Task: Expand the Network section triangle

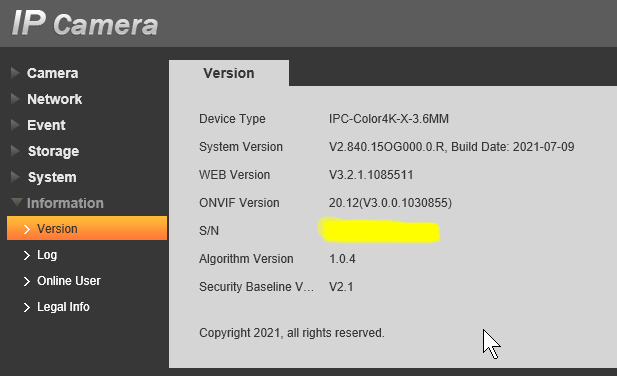Action: [15, 99]
